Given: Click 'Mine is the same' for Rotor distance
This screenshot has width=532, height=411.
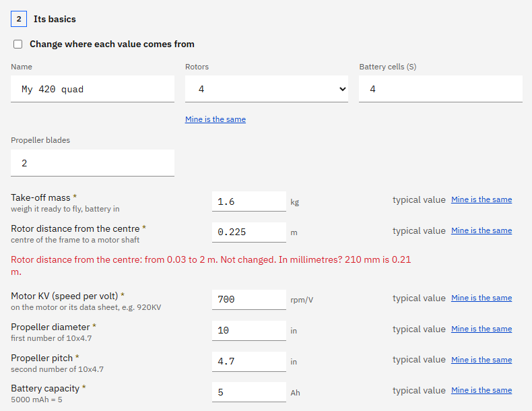Looking at the screenshot, I should (481, 230).
